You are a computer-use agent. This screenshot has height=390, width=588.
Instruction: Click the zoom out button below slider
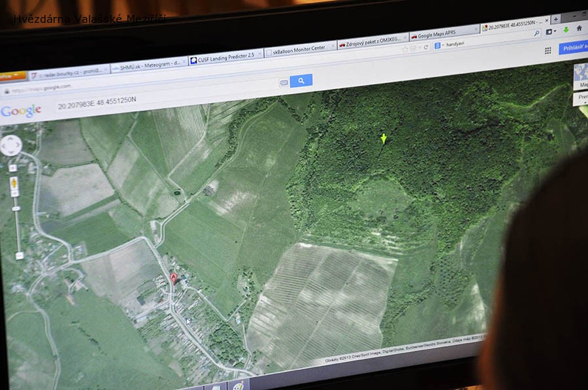(20, 255)
